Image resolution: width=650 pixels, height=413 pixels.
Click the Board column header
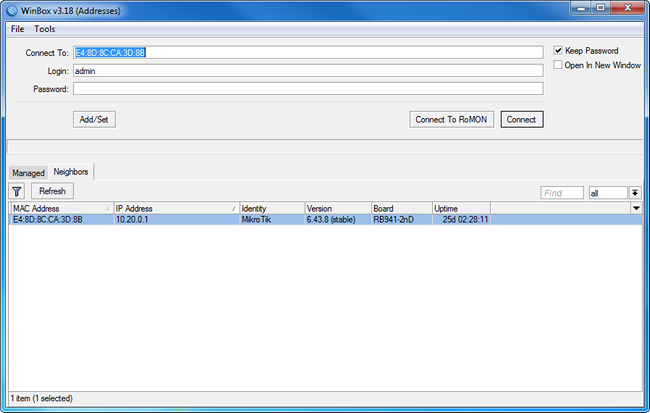click(401, 208)
